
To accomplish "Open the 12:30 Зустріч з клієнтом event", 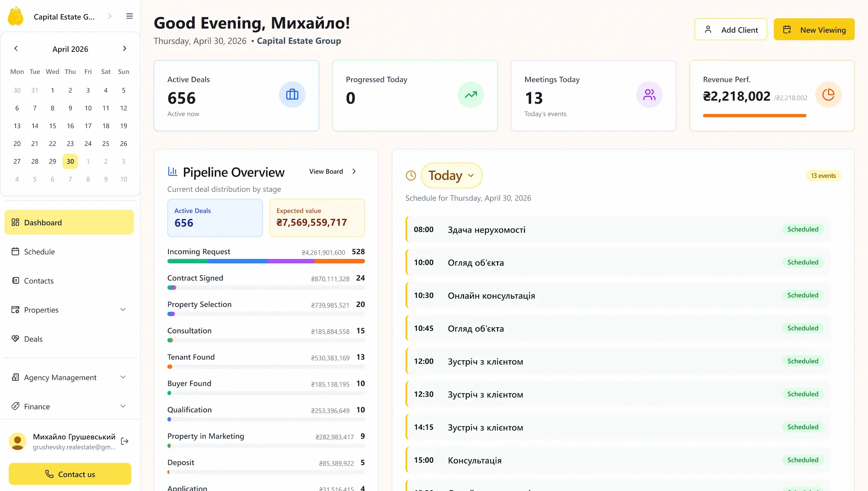I will tap(618, 394).
